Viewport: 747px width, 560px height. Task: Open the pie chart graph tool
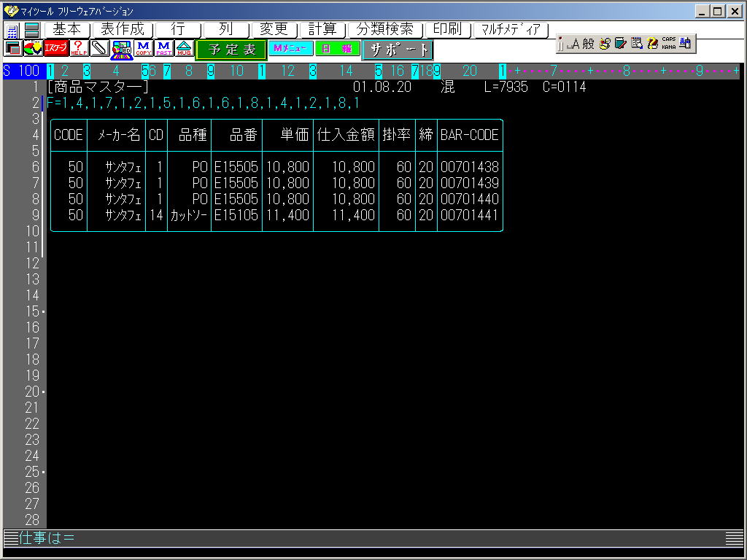click(32, 48)
